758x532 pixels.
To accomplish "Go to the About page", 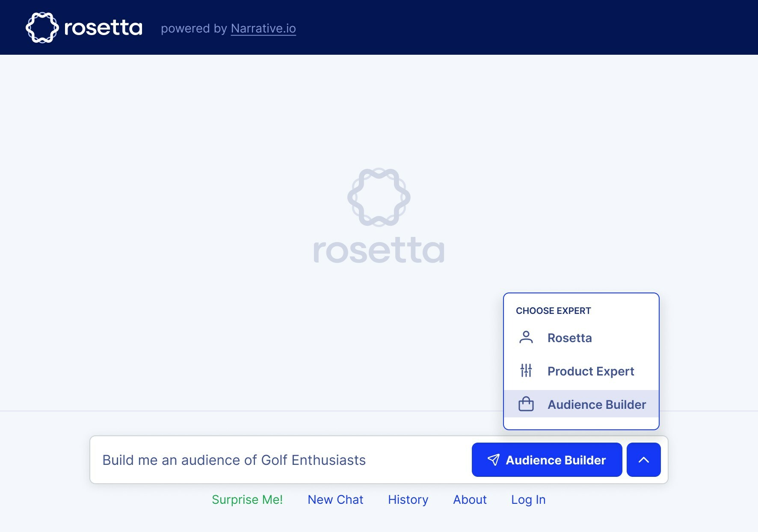I will 470,499.
